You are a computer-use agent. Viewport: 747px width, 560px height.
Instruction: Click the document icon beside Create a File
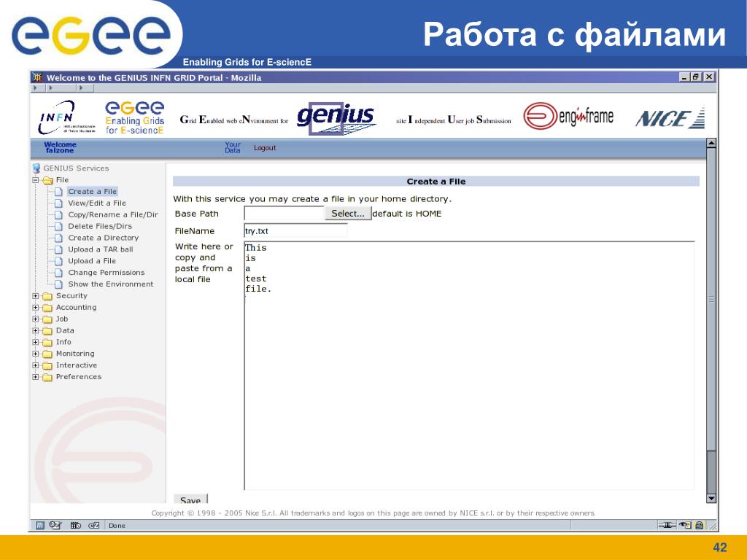58,192
